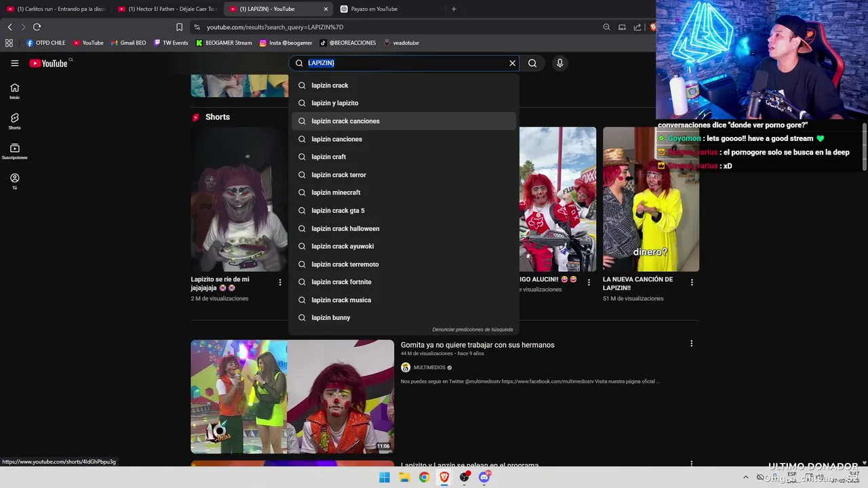Open OTPD CHILE bookmark
This screenshot has width=868, height=488.
tap(46, 43)
